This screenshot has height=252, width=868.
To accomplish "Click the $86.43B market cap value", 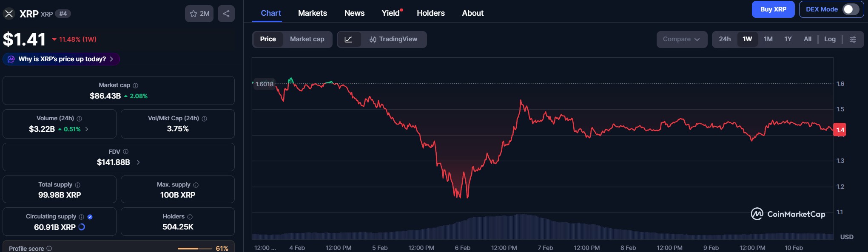I will click(105, 96).
